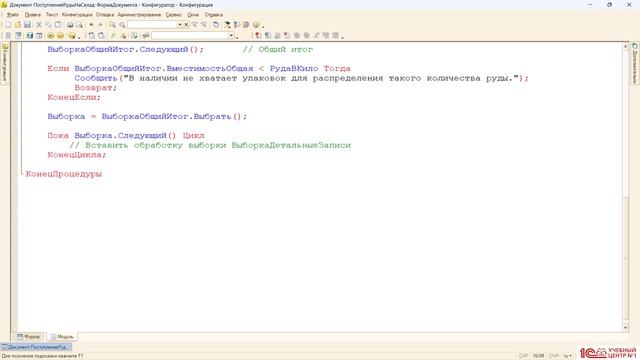The image size is (640, 360).
Task: Click the editor scrollbar up arrow
Action: [x=625, y=47]
